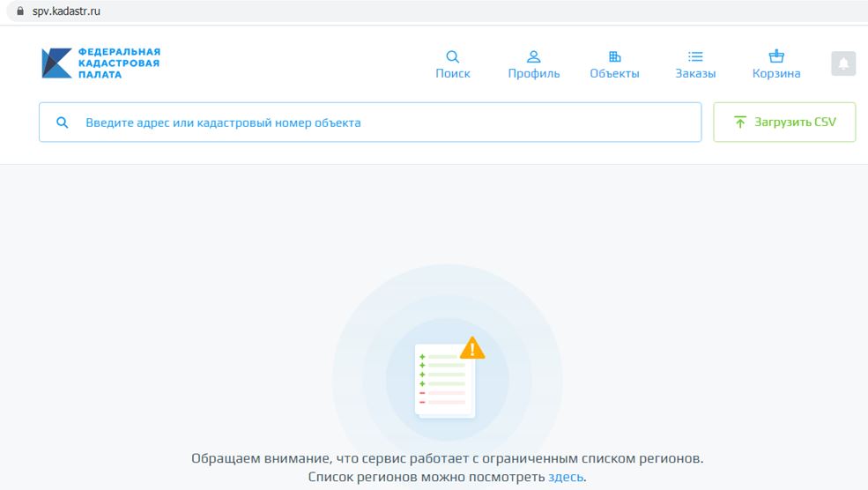Click the Федеральная кадастровая палата logo
The image size is (868, 490).
[x=100, y=63]
